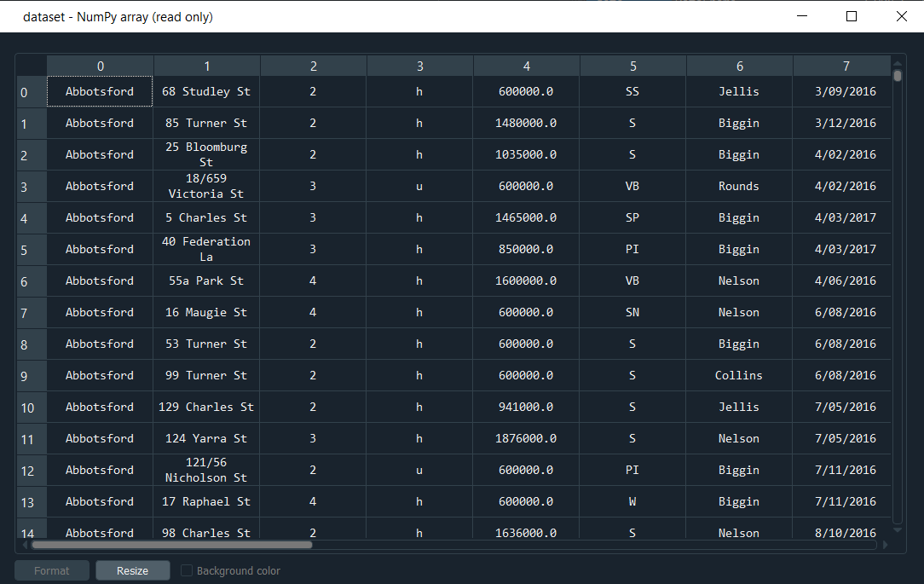The image size is (924, 584).
Task: Select the cell with value 1480000.0
Action: pos(526,123)
